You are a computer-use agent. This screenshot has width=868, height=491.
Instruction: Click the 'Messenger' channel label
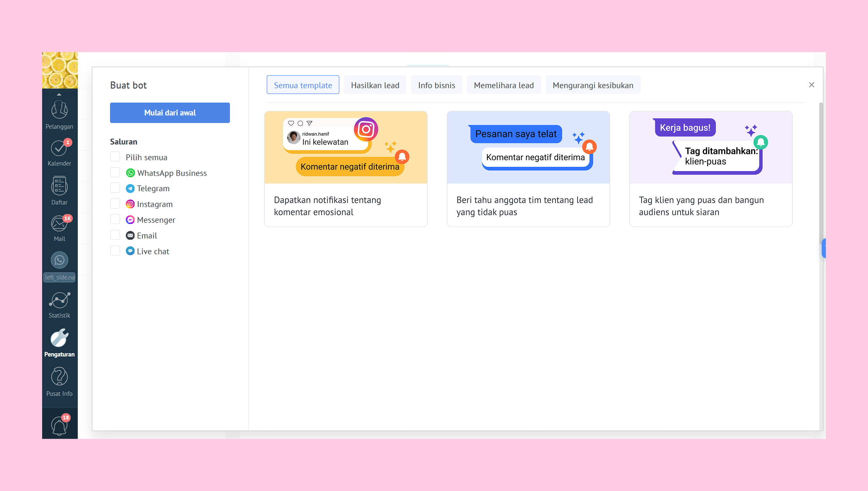tap(156, 220)
